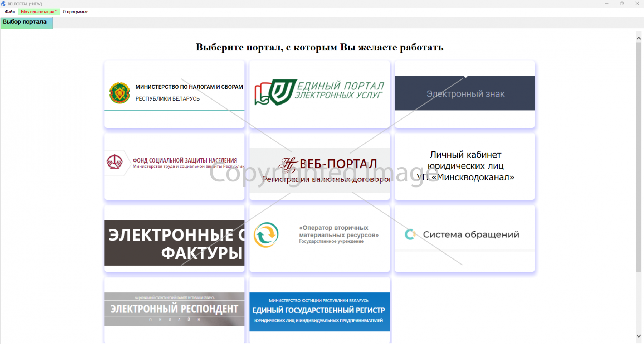Switch to the Выбор портала tab
Viewport: 644px width, 344px height.
[25, 22]
